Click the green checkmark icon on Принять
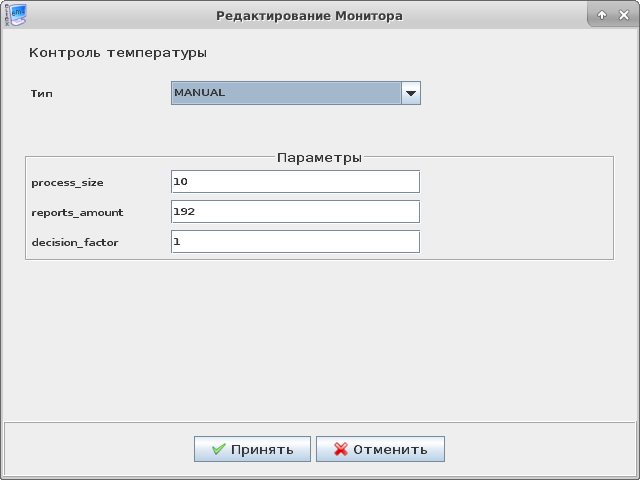Screen dimensions: 640x480 click(218, 449)
